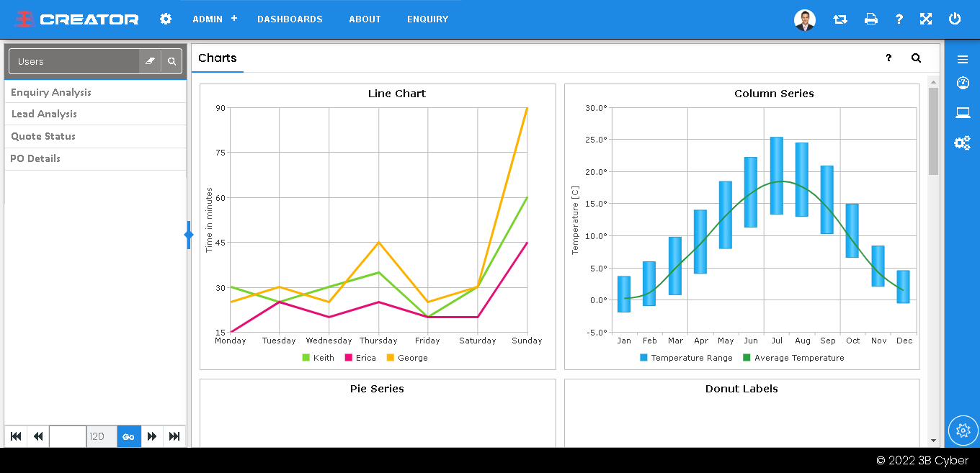Viewport: 980px width, 473px height.
Task: Click the printer icon in header
Action: pyautogui.click(x=870, y=19)
